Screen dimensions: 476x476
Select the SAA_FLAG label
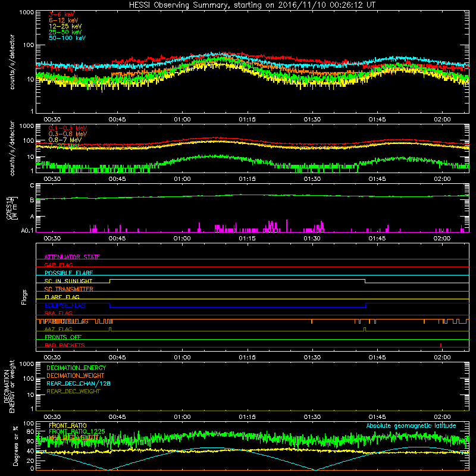click(x=58, y=313)
